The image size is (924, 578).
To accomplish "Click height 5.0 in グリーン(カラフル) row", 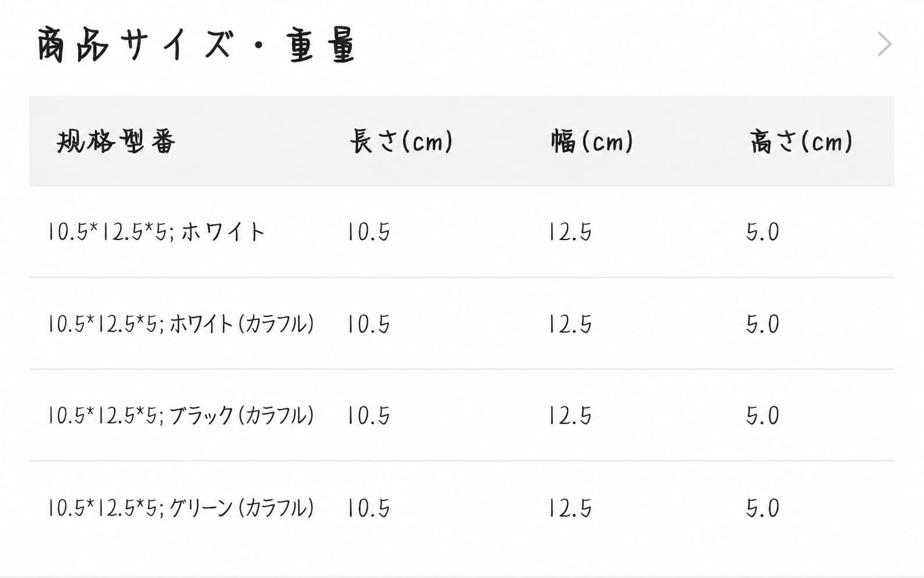I will (763, 507).
